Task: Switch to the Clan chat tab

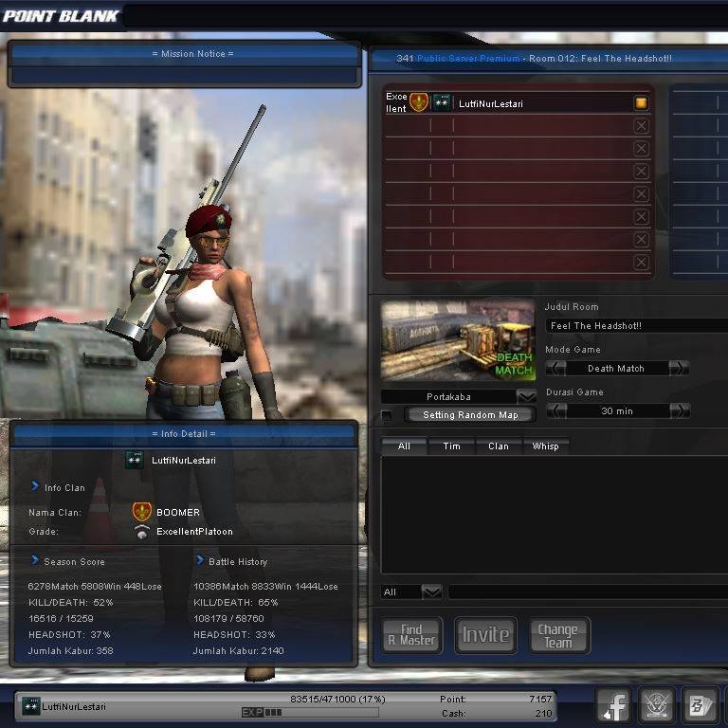Action: pyautogui.click(x=499, y=446)
